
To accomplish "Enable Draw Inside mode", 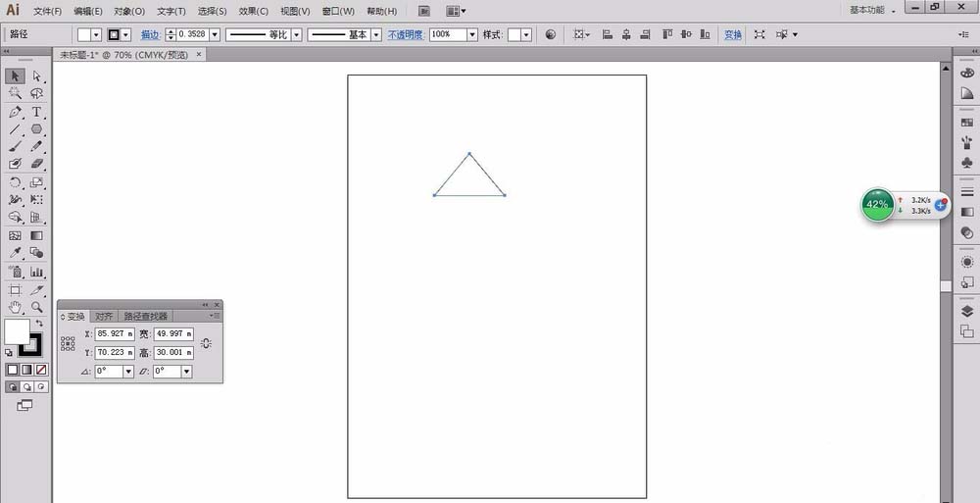I will [x=41, y=387].
